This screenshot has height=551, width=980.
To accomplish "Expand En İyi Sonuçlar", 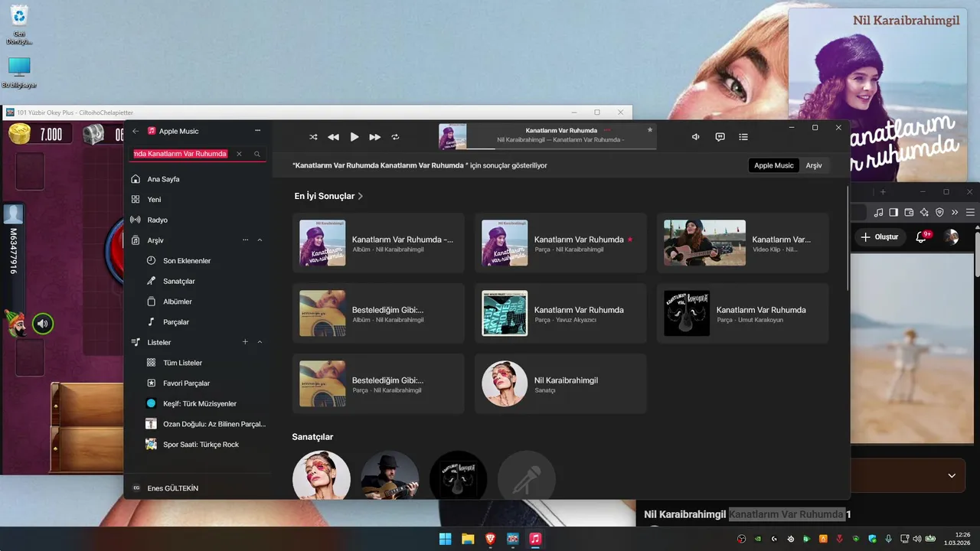I will click(x=328, y=196).
